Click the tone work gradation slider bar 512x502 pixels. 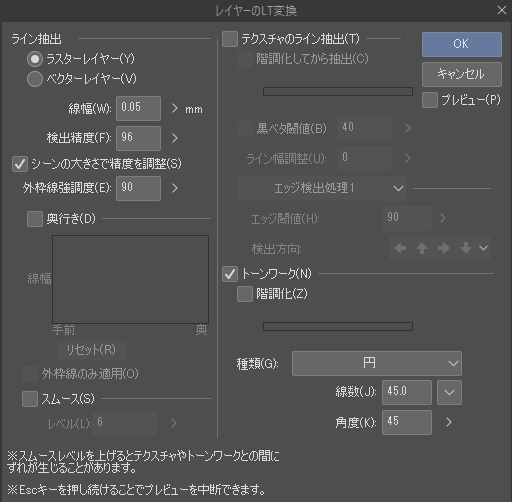tap(338, 326)
